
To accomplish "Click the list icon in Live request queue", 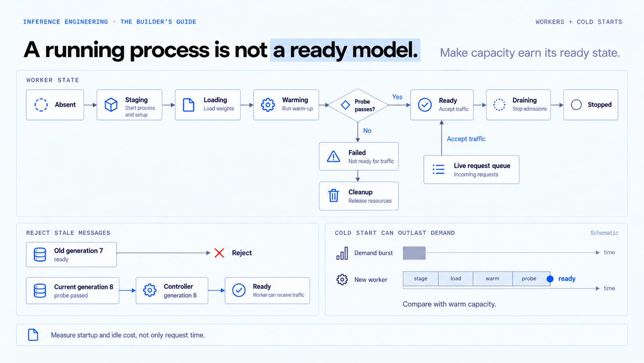I will pyautogui.click(x=439, y=169).
